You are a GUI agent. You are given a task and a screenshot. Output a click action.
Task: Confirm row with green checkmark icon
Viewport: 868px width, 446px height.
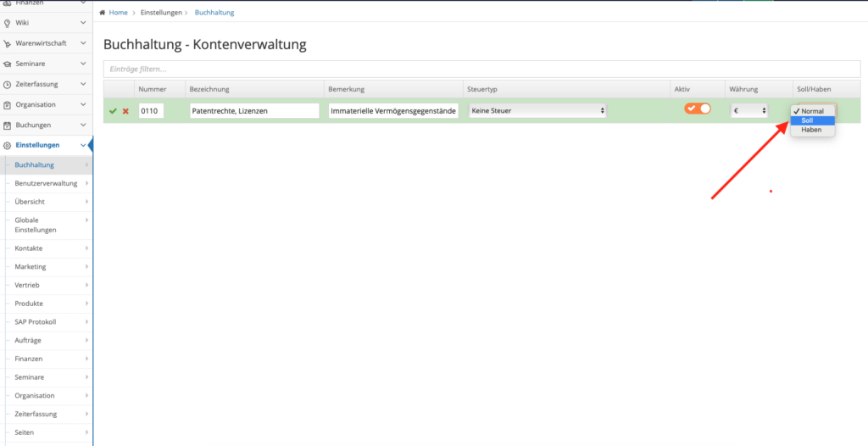pyautogui.click(x=113, y=111)
